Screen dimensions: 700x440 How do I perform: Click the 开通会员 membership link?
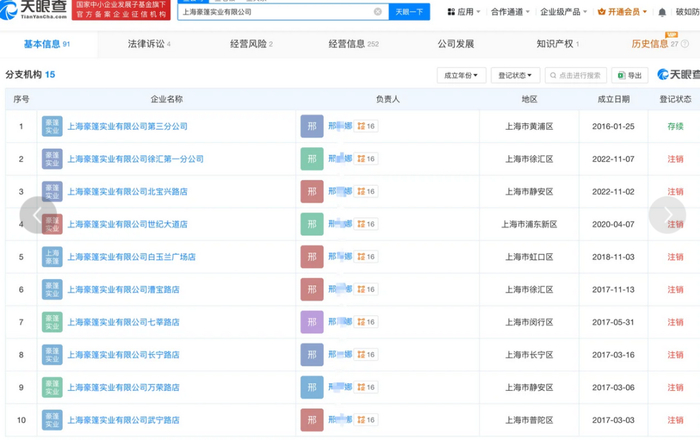point(621,12)
